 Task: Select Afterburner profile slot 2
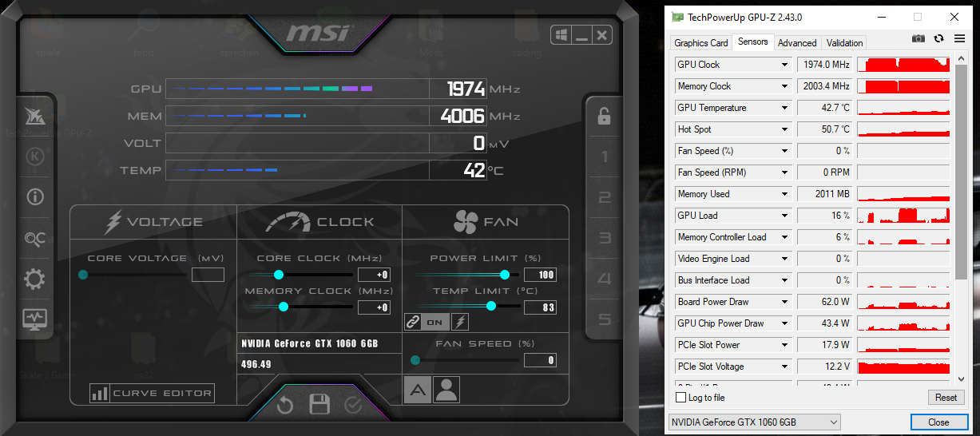point(605,197)
